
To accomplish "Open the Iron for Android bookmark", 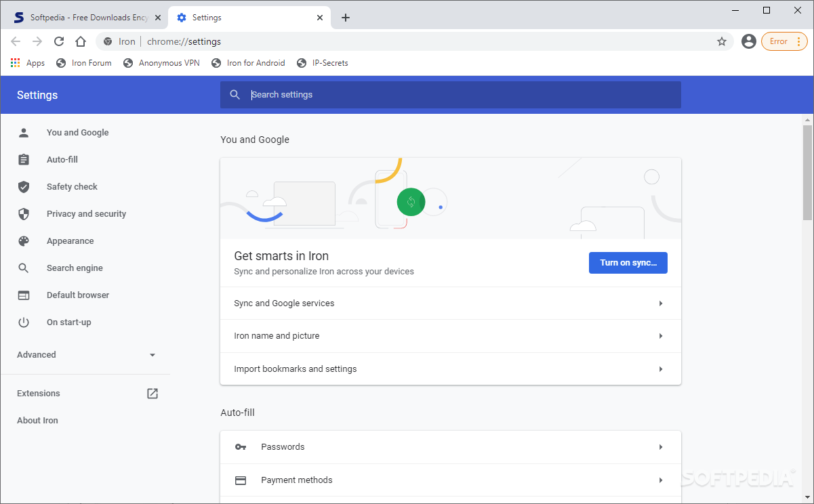I will click(x=248, y=63).
